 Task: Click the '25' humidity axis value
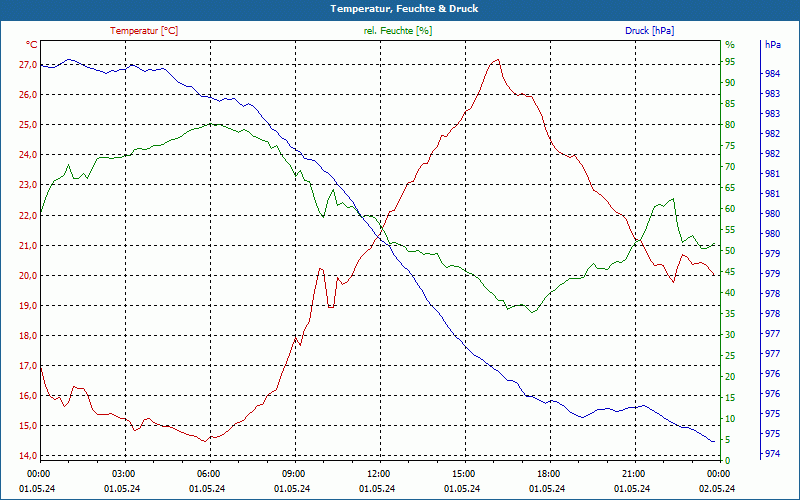pos(730,356)
